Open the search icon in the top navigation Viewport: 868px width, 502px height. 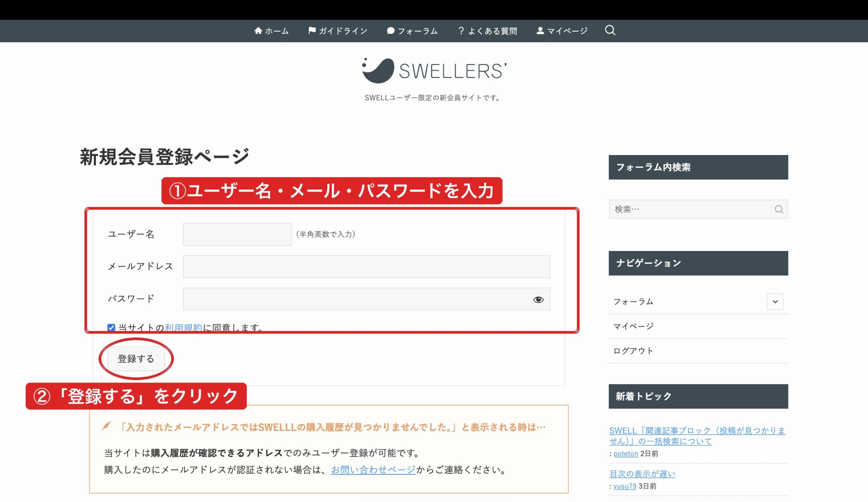(610, 30)
